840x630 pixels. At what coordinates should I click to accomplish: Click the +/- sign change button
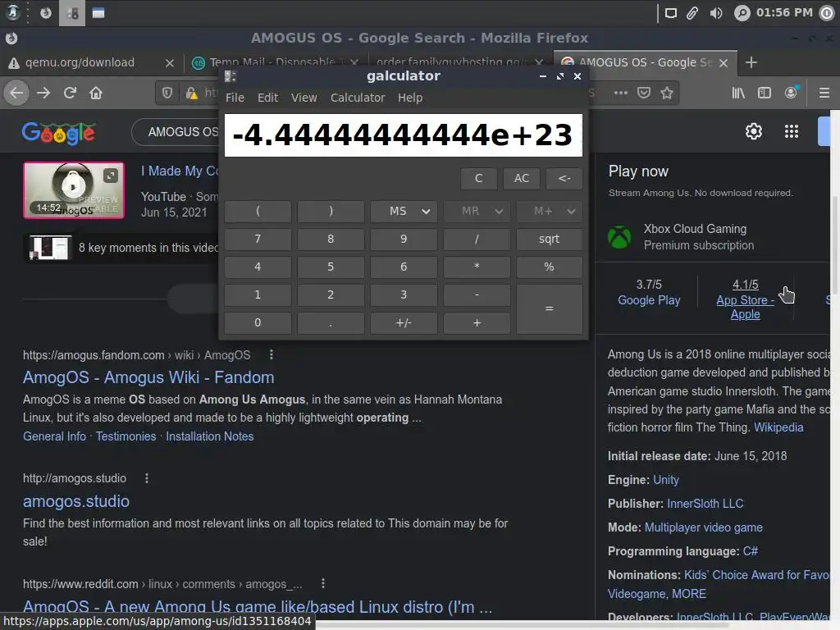(x=404, y=322)
